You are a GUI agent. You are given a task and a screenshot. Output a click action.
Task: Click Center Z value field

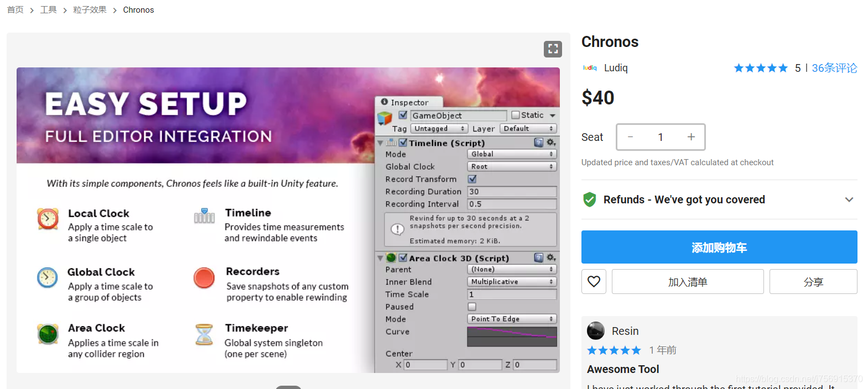point(534,365)
